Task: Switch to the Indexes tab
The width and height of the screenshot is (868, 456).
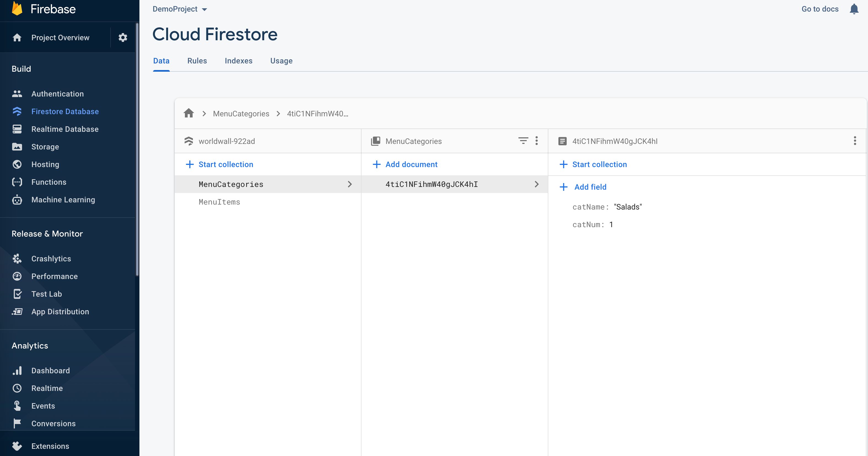Action: [238, 61]
